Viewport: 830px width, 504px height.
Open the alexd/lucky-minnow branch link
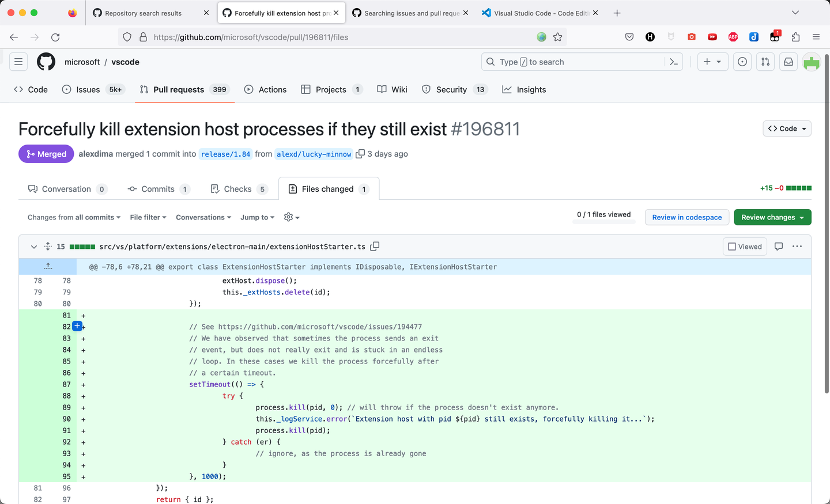314,154
